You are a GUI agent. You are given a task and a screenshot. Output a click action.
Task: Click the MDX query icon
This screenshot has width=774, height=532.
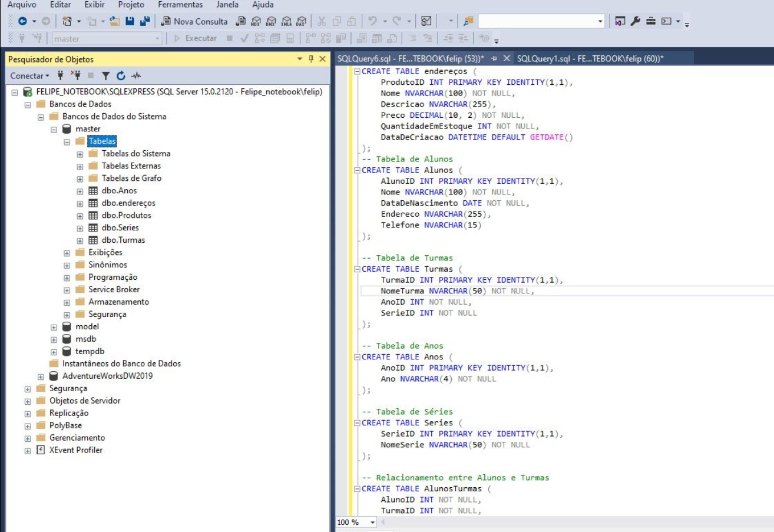click(x=255, y=22)
